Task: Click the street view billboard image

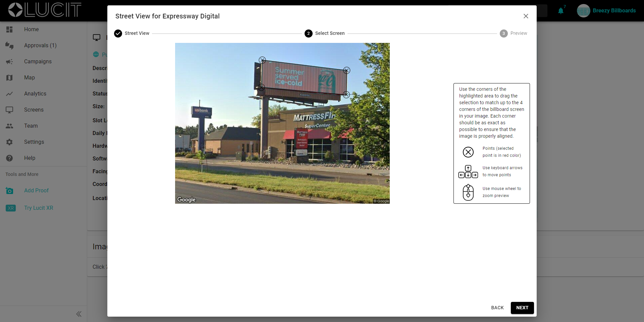Action: (282, 123)
